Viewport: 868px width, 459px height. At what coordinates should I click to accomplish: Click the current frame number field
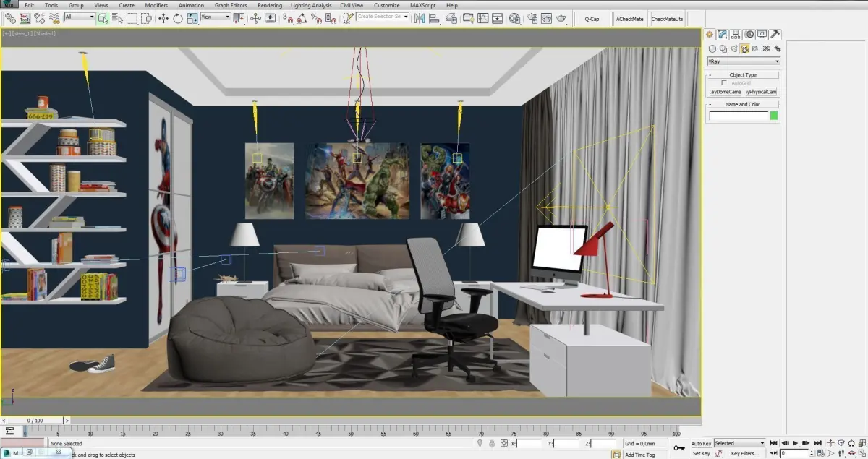pyautogui.click(x=795, y=454)
